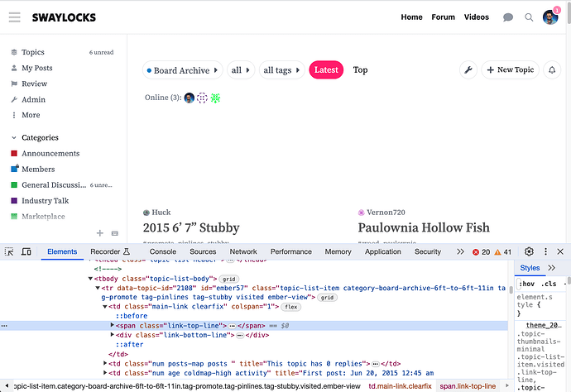The height and width of the screenshot is (392, 571).
Task: Click the first online user avatar
Action: (189, 98)
